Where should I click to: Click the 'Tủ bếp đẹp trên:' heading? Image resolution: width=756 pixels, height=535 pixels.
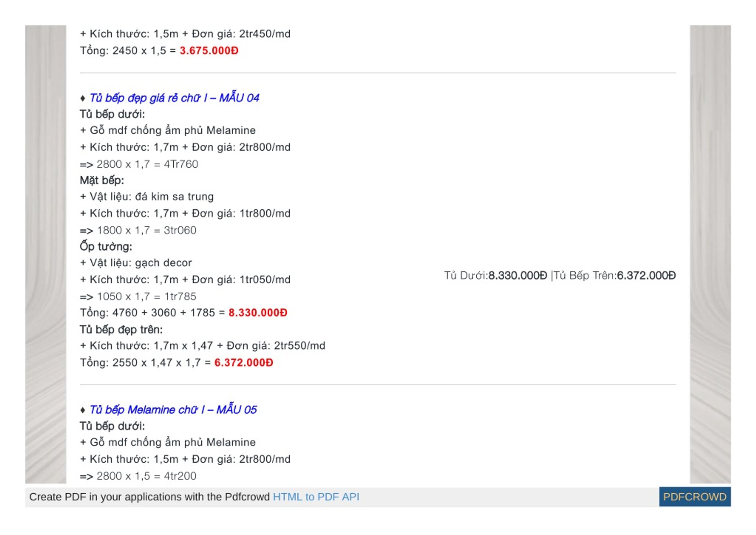[x=121, y=330]
